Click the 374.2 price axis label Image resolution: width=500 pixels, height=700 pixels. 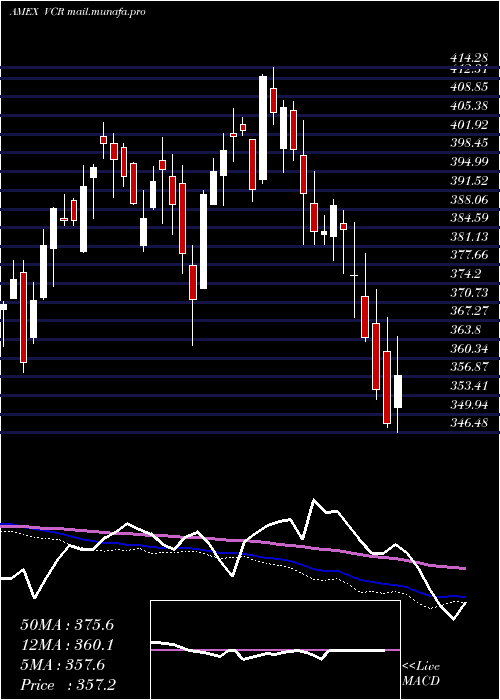pos(466,274)
